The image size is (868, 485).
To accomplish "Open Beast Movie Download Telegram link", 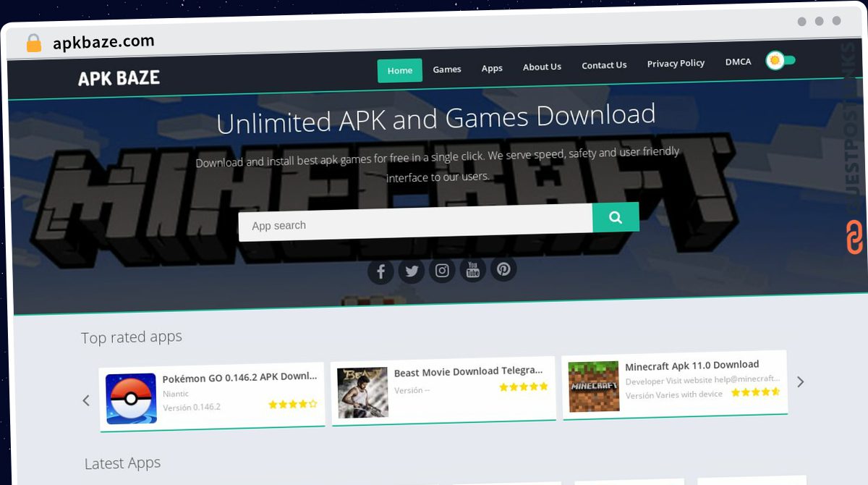I will point(468,372).
